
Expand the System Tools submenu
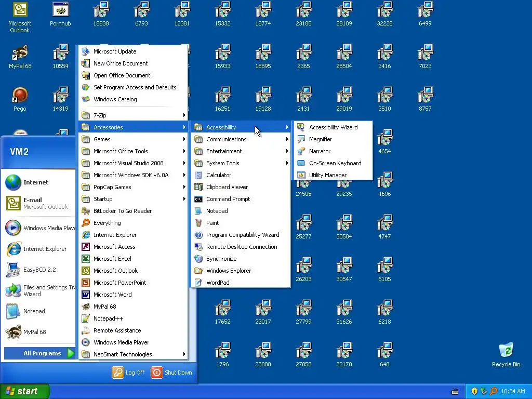(x=241, y=163)
